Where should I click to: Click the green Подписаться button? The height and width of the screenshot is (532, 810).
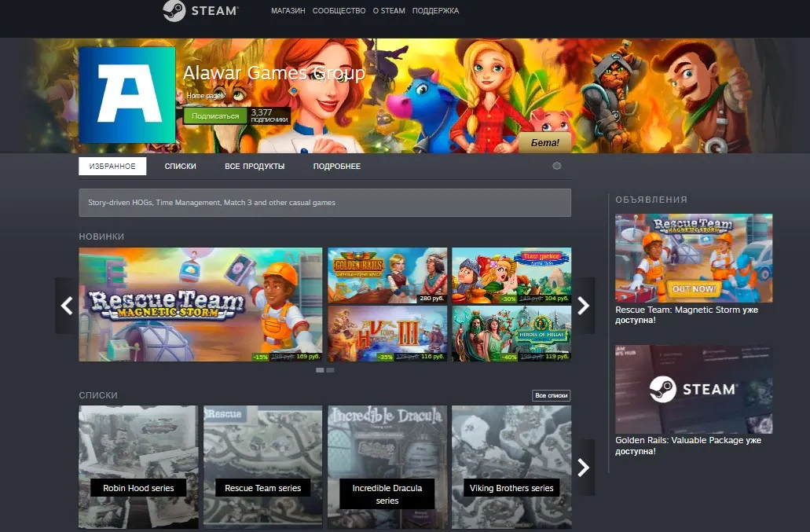coord(215,116)
